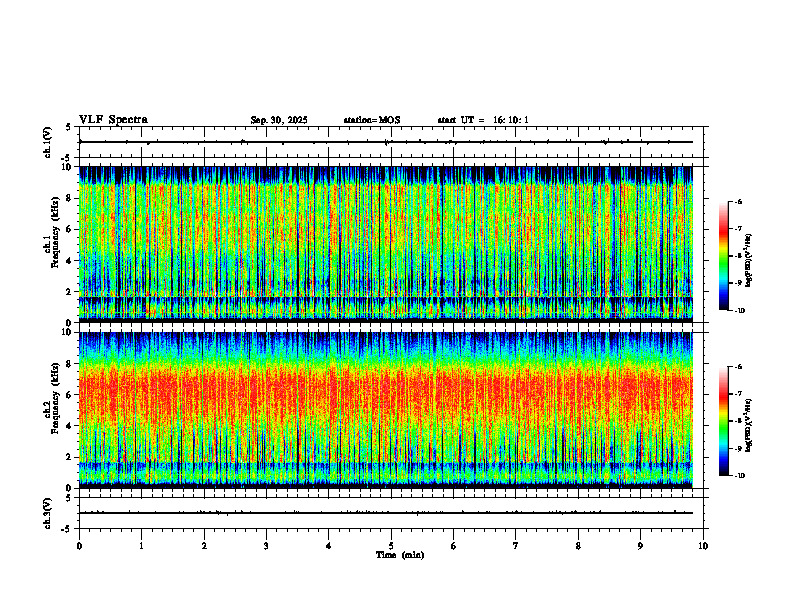Click time axis tick label "3"
The image size is (792, 612).
coord(266,546)
